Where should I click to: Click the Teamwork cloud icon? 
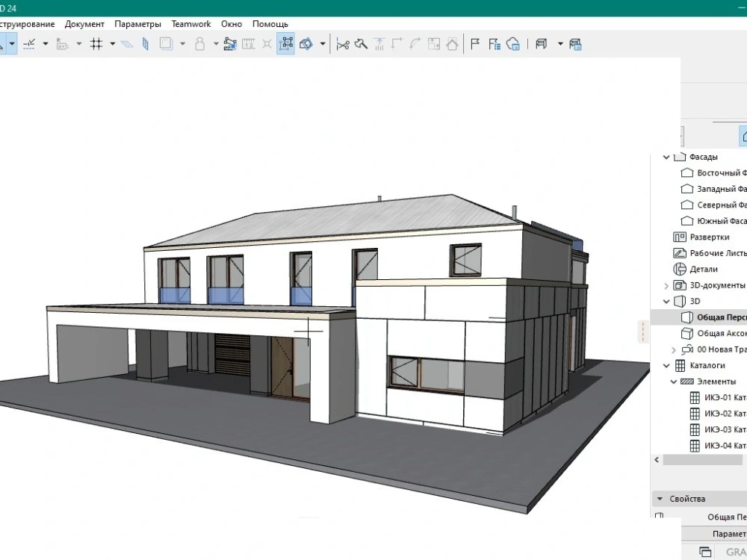pos(515,45)
